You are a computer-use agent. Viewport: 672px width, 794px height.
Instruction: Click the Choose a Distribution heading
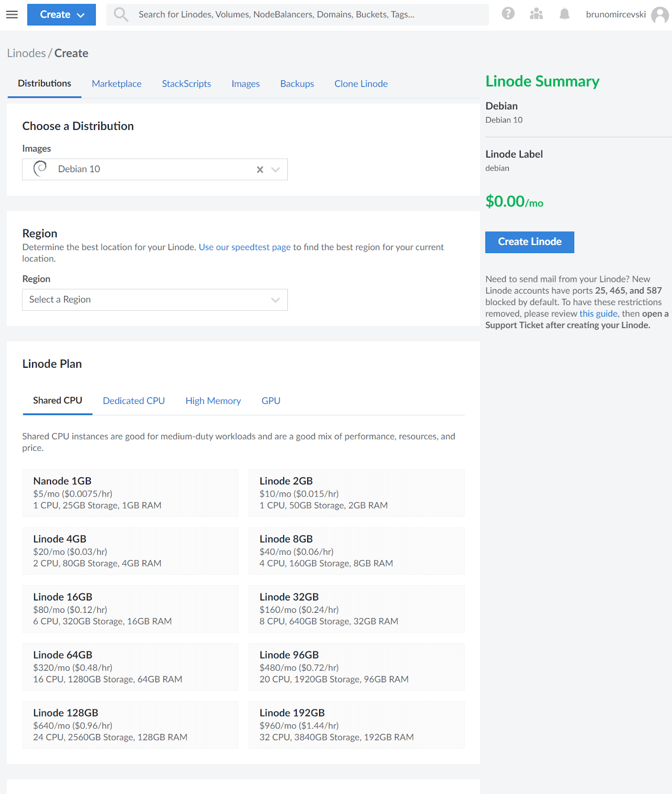[x=78, y=126]
